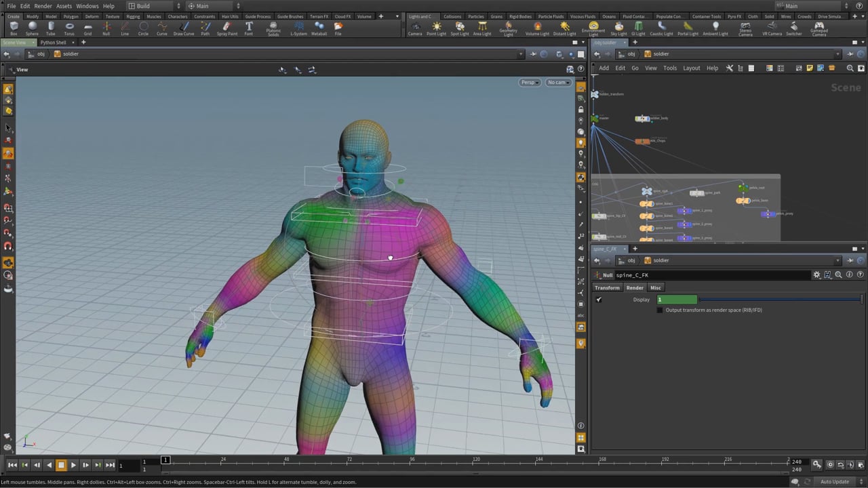This screenshot has height=488, width=868.
Task: Open the Persp view dropdown
Action: 528,82
